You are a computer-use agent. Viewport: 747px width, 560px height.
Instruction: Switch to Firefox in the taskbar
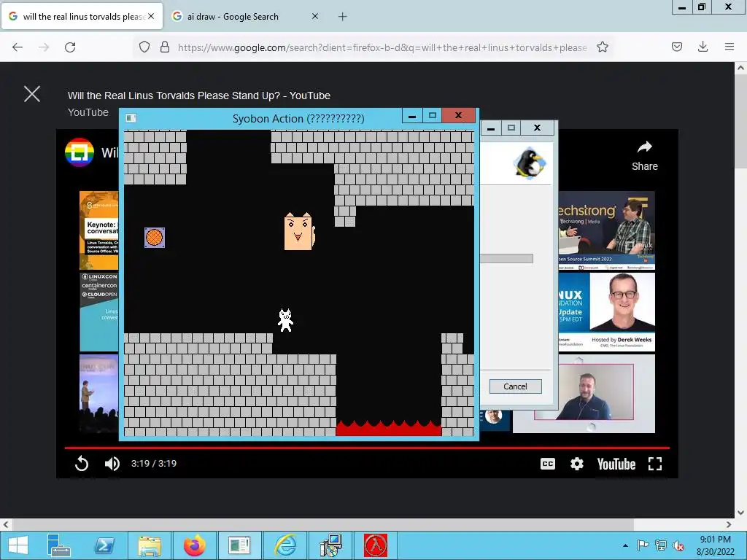(x=194, y=545)
